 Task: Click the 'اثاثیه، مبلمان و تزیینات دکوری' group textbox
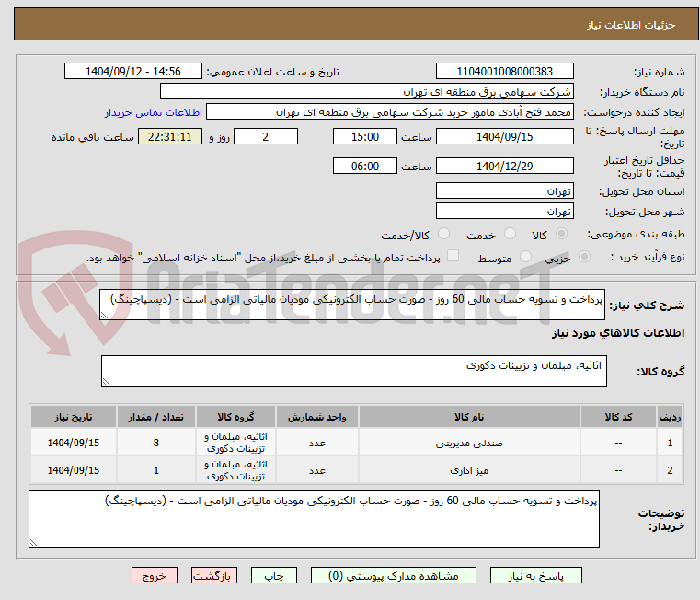[353, 372]
